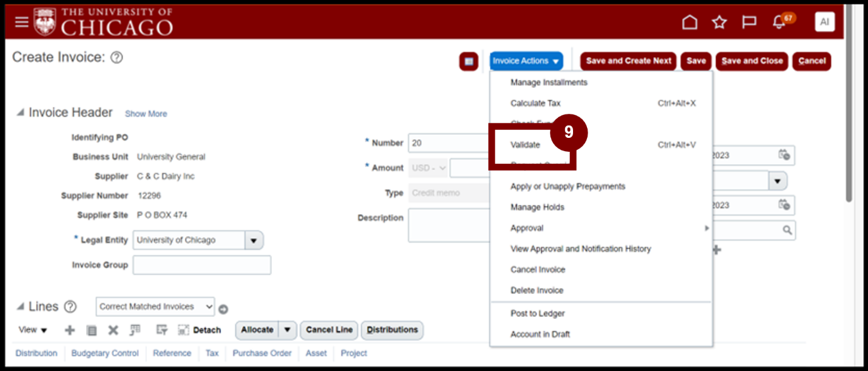Click help icon beside Create Invoice title

click(x=117, y=58)
